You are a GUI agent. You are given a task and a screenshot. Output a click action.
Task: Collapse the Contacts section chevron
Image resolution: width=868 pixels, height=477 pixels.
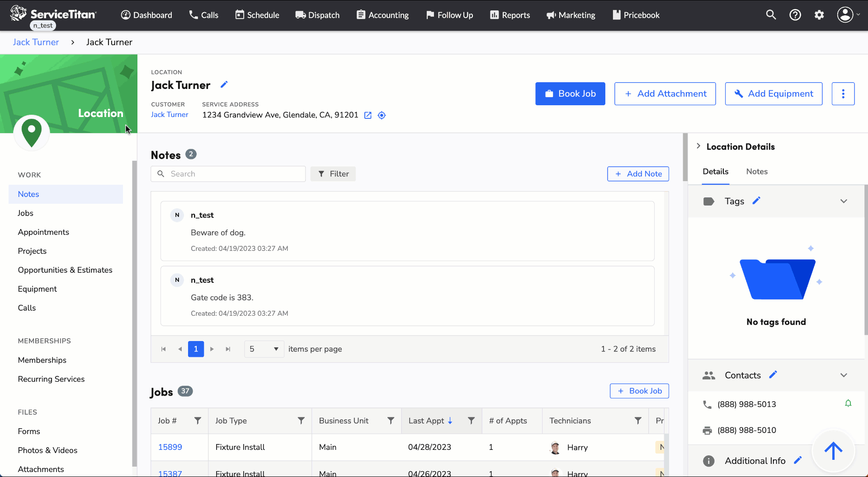coord(844,375)
